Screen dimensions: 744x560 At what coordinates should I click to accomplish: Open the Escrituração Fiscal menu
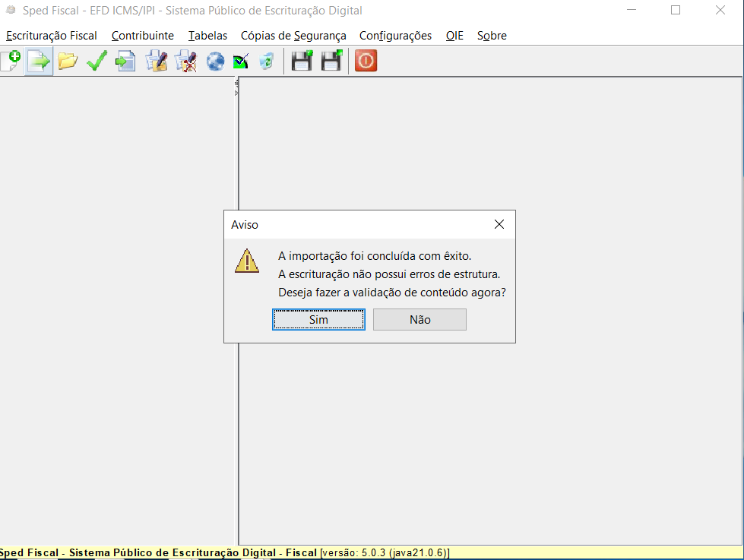[51, 36]
